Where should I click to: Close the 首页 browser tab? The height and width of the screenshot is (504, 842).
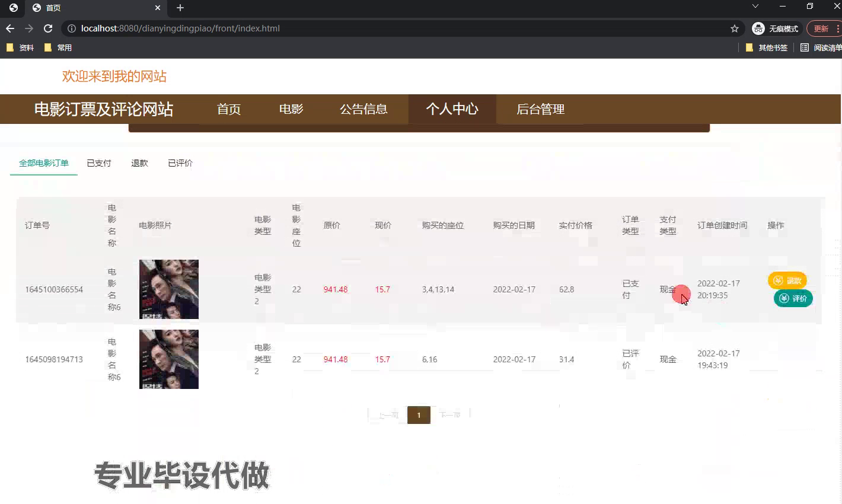158,8
